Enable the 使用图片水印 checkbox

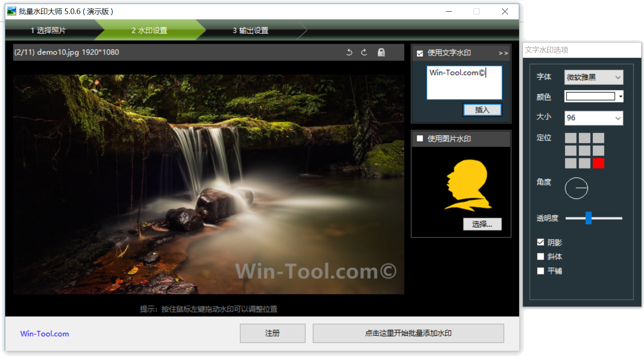point(420,139)
